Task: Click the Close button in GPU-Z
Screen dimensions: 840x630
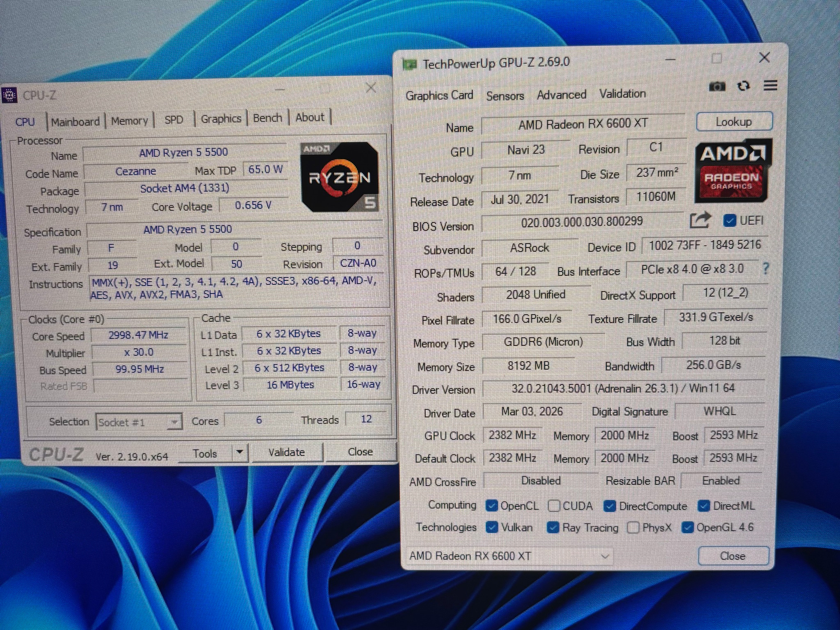Action: [x=733, y=556]
